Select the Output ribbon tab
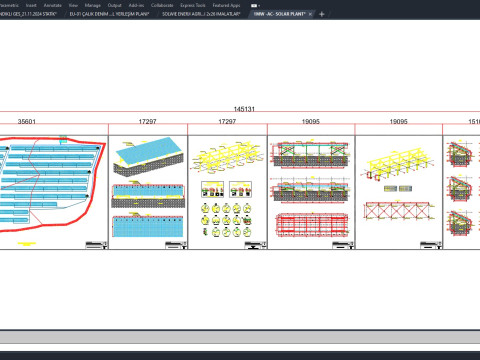Image resolution: width=480 pixels, height=360 pixels. (x=115, y=5)
